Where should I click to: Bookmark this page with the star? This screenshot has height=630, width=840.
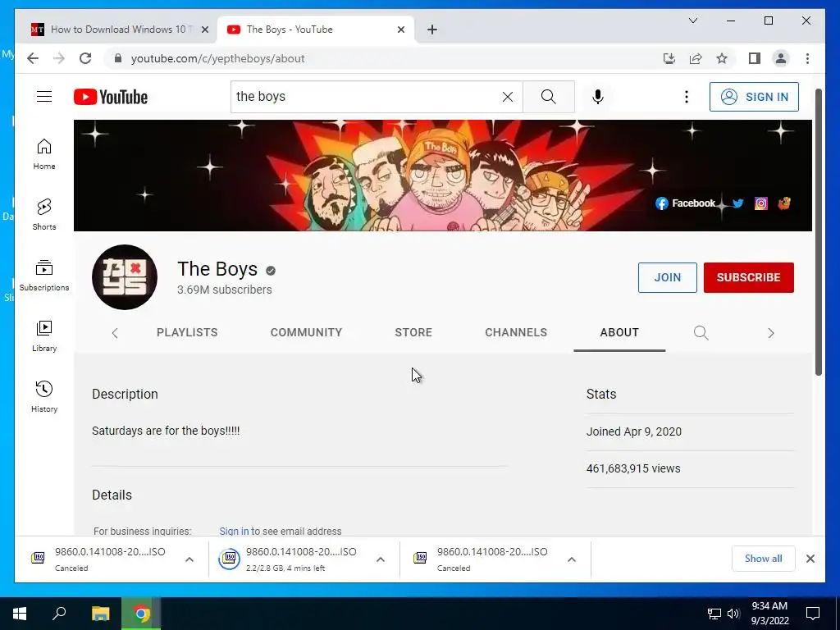[722, 58]
